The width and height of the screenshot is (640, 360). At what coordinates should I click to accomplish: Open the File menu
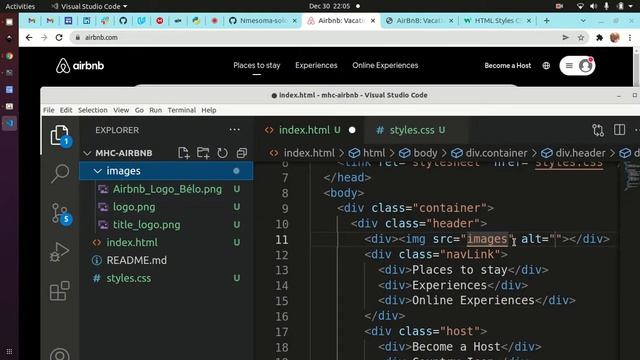click(x=49, y=110)
